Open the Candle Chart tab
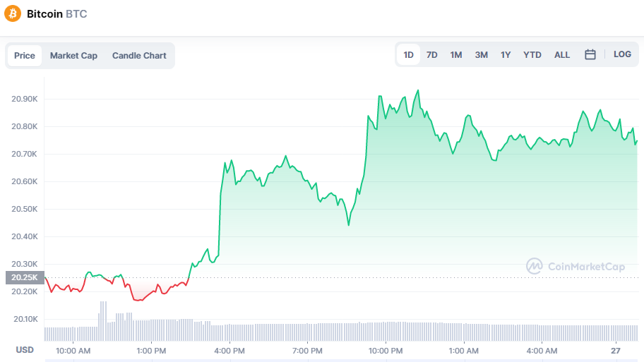 (139, 56)
